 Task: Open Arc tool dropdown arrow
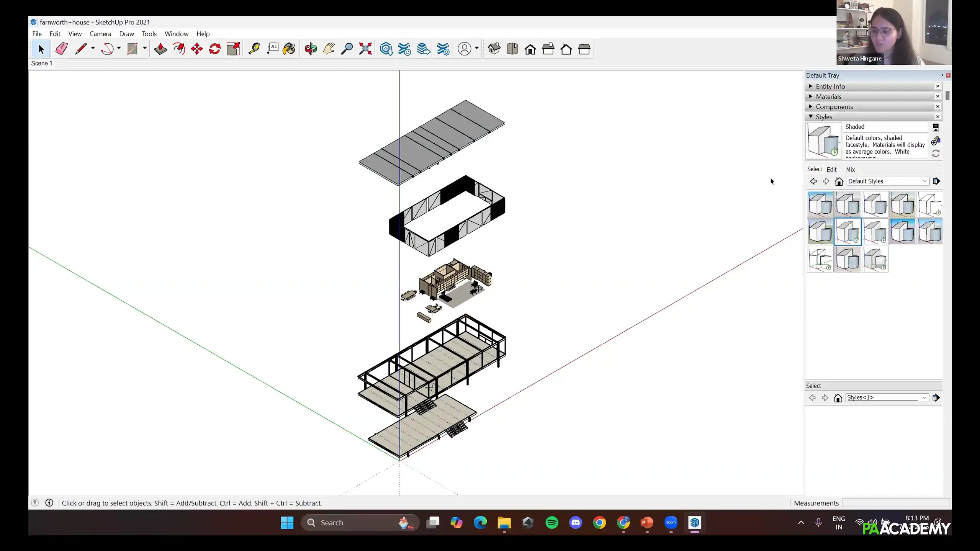119,48
